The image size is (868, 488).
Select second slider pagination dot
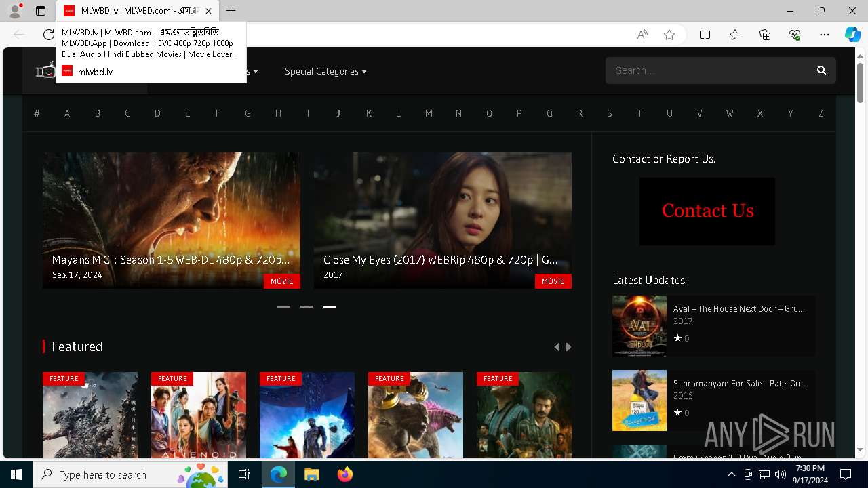point(307,306)
